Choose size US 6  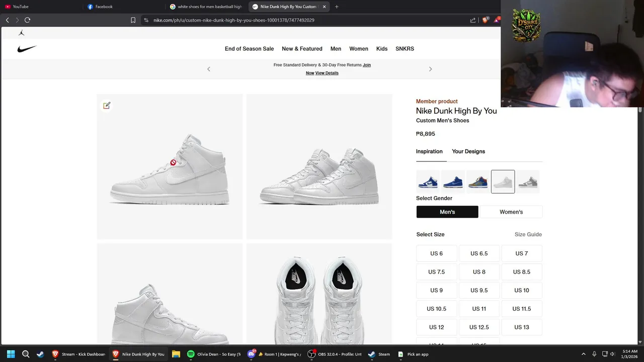click(437, 253)
